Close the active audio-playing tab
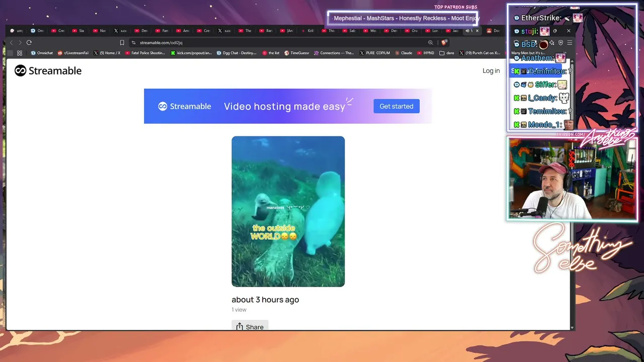Image resolution: width=644 pixels, height=362 pixels. coord(477,31)
